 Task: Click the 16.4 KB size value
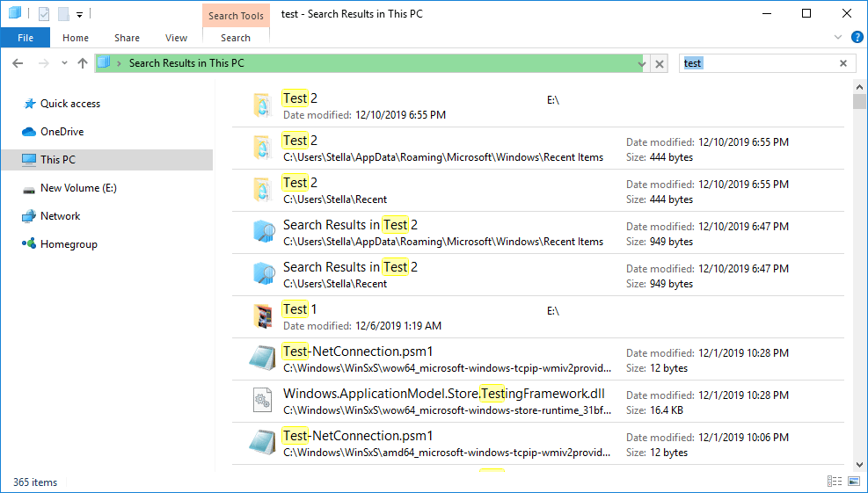[x=666, y=410]
